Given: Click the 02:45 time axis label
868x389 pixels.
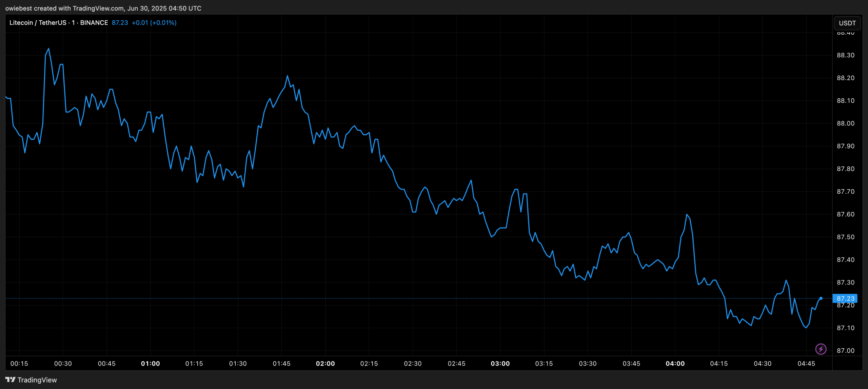Looking at the screenshot, I should click(457, 364).
